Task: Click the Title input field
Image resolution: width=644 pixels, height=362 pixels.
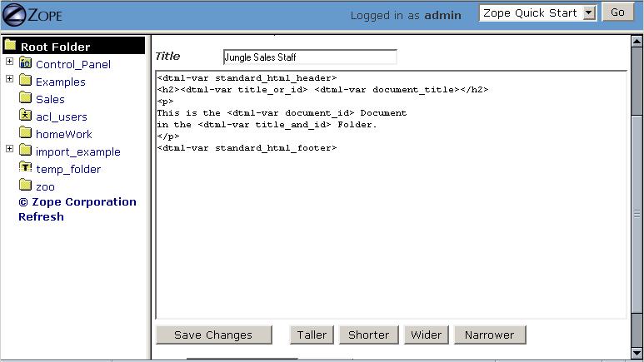Action: click(x=310, y=57)
